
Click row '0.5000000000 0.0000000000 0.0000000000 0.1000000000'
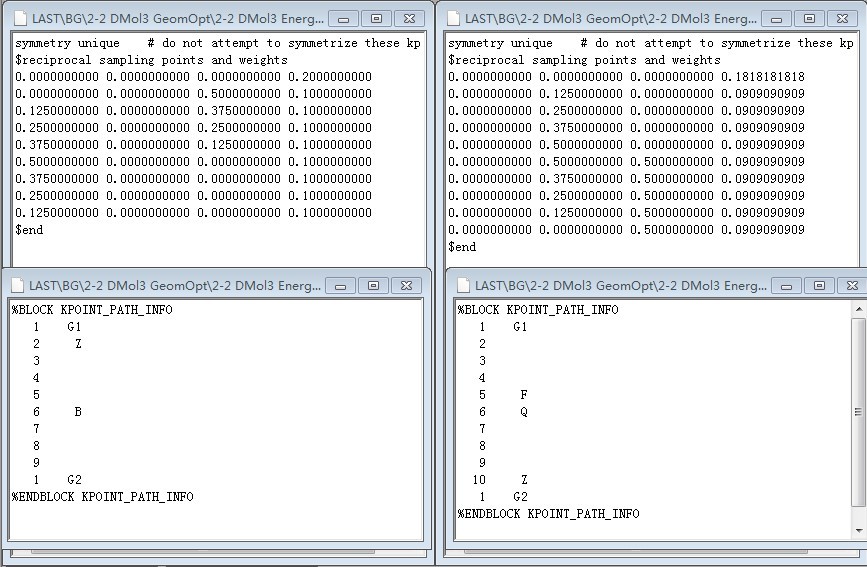194,162
